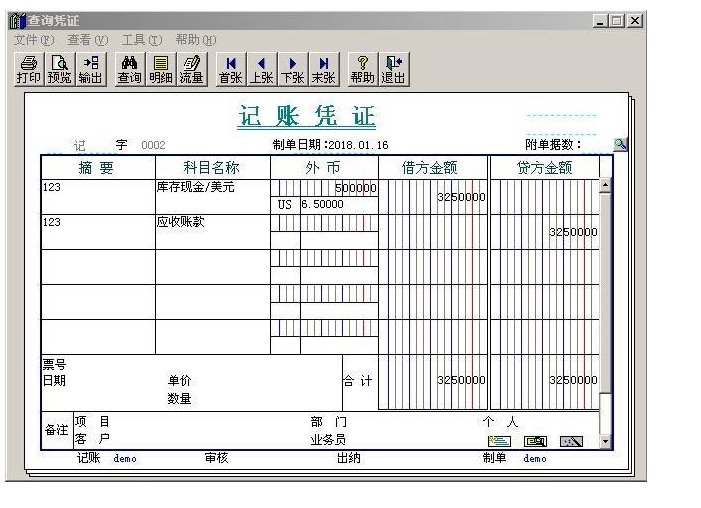701x508 pixels.
Task: Jump to last voucher with 末张
Action: click(x=324, y=69)
